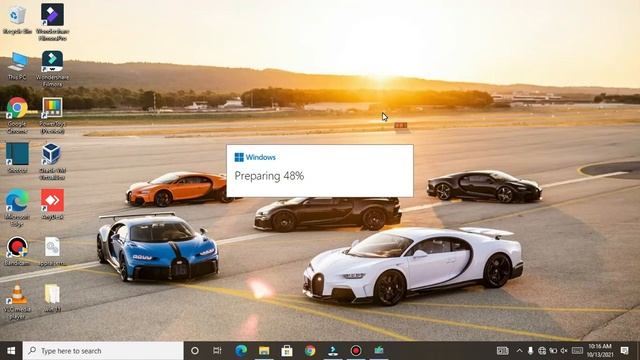Screen dimensions: 640x360
Task: Open Microsoft Edge from the taskbar
Action: (241, 351)
